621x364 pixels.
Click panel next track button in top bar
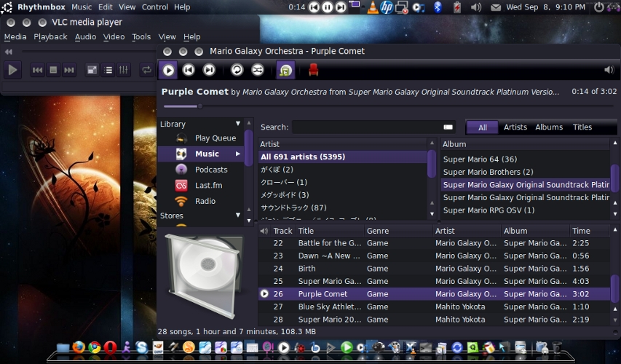tap(341, 7)
